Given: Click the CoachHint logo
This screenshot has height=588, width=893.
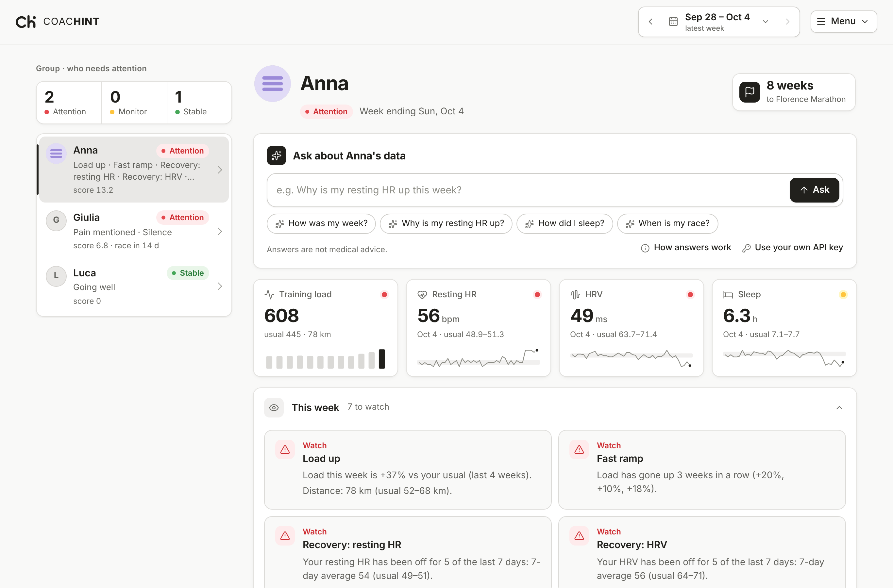Looking at the screenshot, I should click(58, 21).
